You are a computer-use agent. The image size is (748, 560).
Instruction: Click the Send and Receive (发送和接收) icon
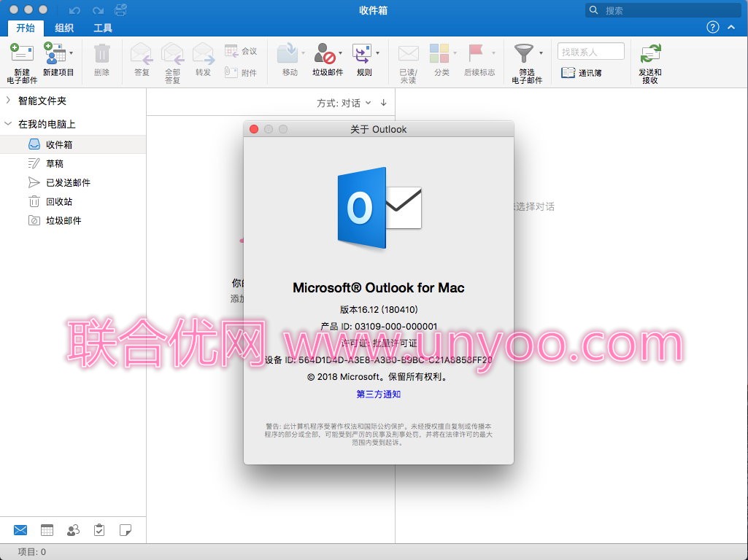650,53
